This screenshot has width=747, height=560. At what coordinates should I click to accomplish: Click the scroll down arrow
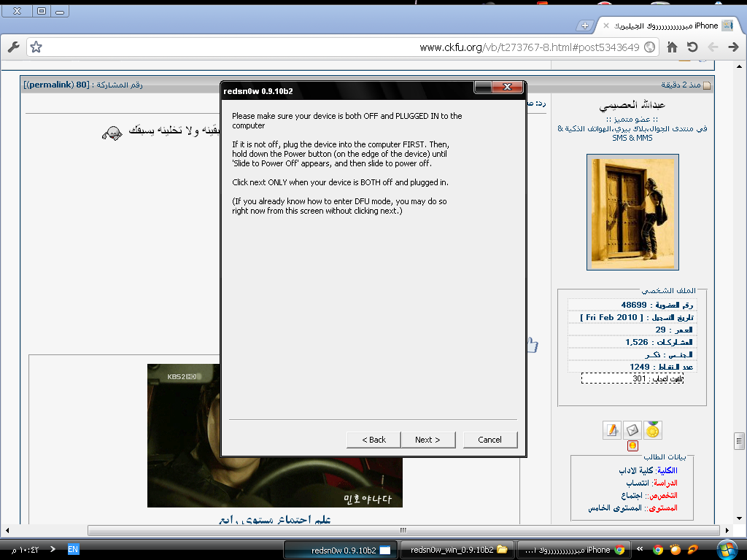click(x=739, y=518)
